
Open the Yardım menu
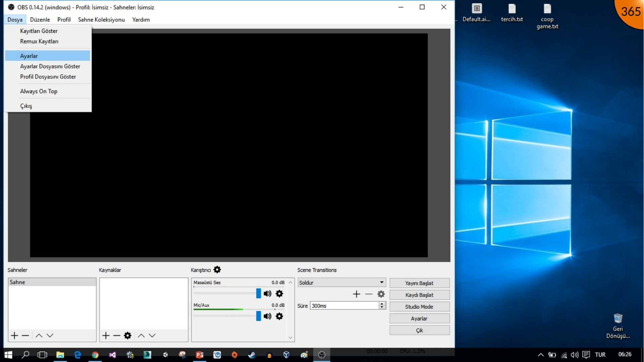click(141, 19)
